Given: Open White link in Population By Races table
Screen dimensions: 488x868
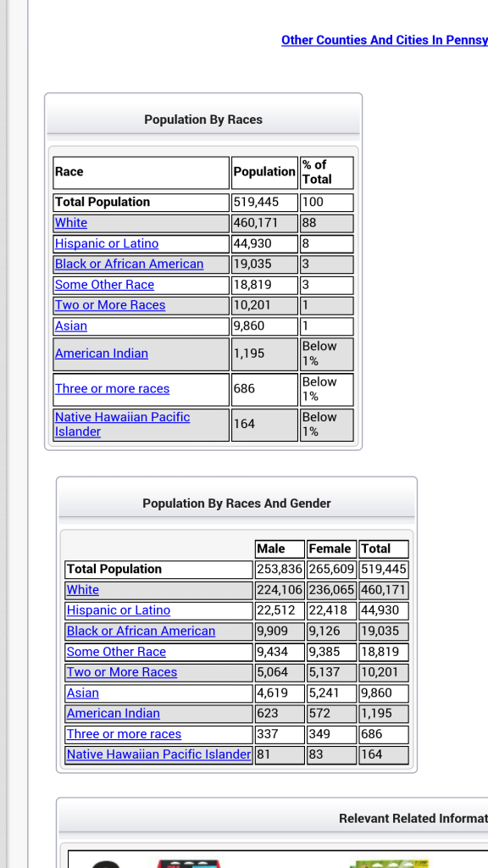Looking at the screenshot, I should pyautogui.click(x=71, y=223).
